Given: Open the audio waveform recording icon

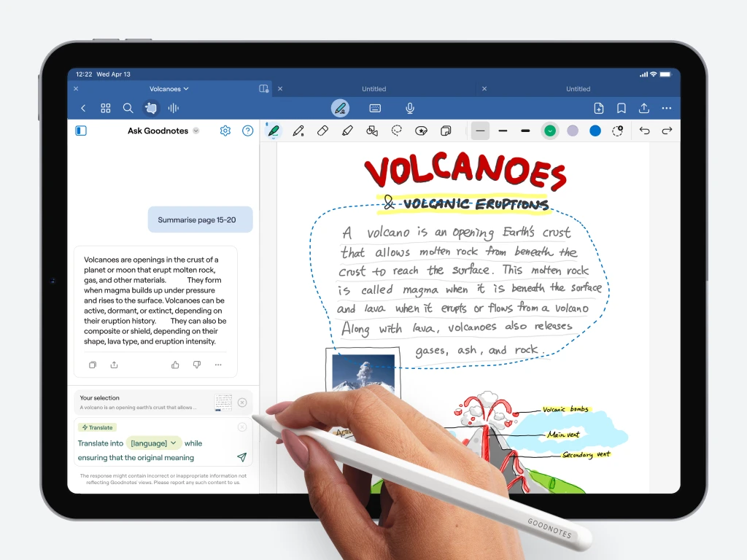Looking at the screenshot, I should pos(174,108).
